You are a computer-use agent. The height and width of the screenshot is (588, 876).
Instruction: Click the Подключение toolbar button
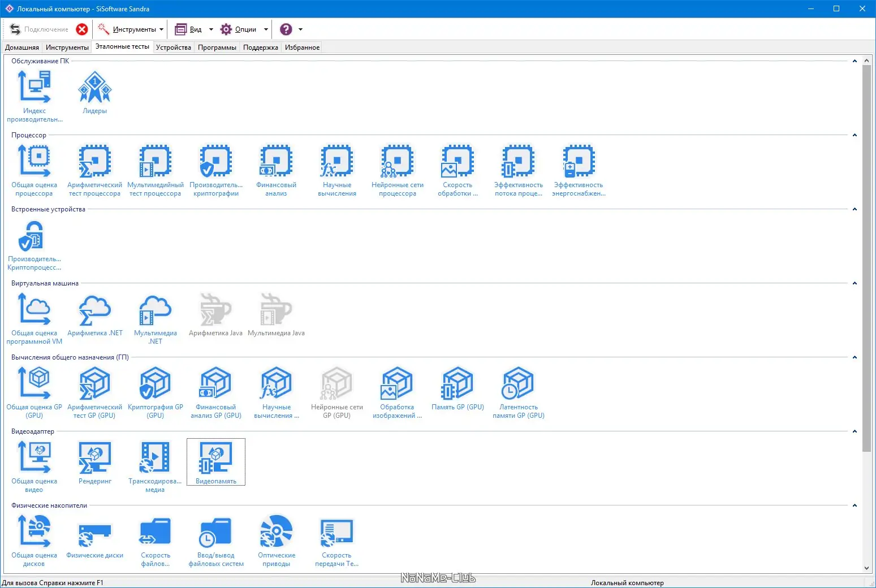point(39,29)
